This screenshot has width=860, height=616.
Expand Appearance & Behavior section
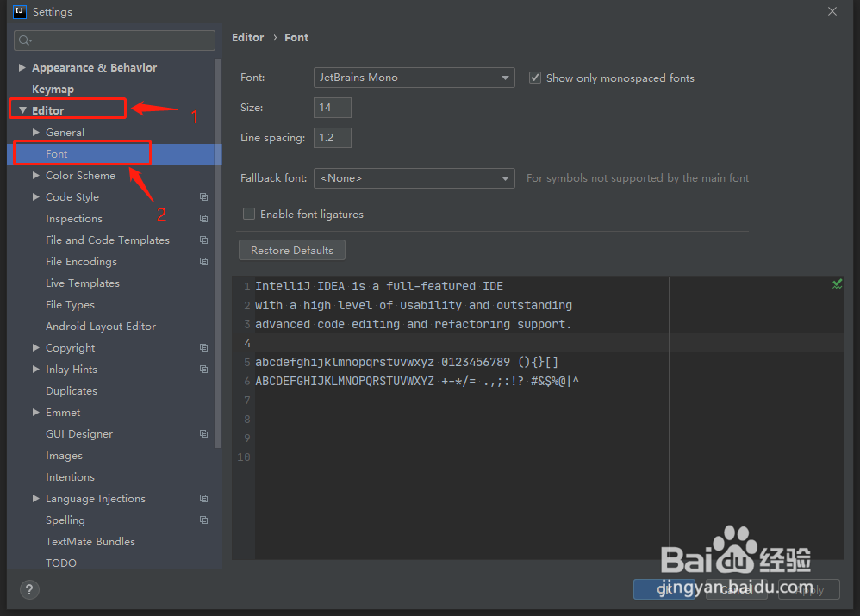coord(22,67)
